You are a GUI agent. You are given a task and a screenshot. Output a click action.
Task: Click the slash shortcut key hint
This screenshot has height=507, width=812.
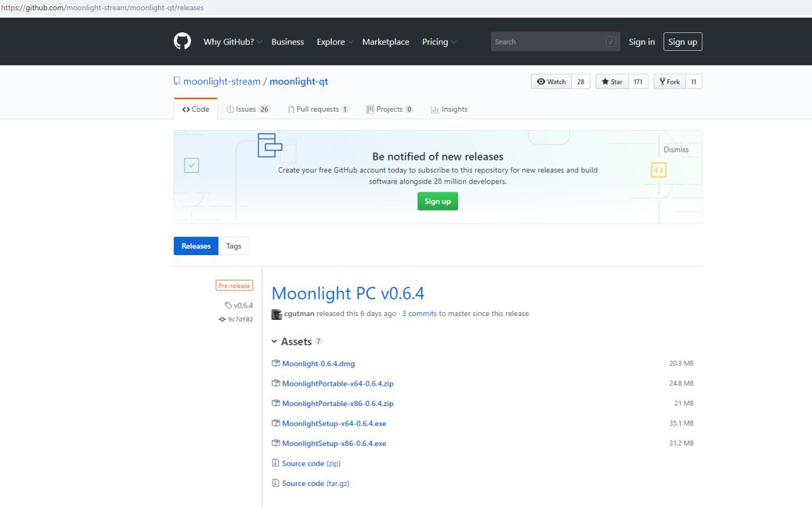[610, 42]
